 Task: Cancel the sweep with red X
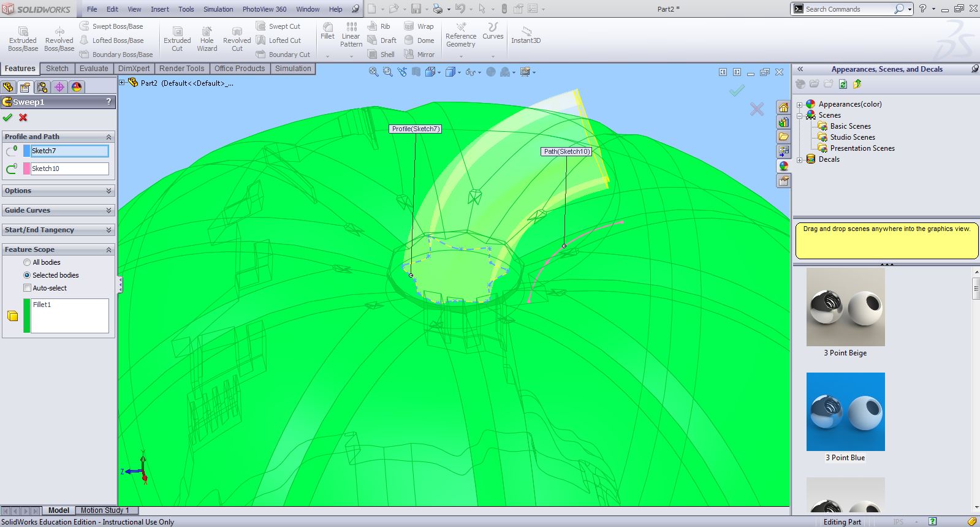(x=23, y=118)
